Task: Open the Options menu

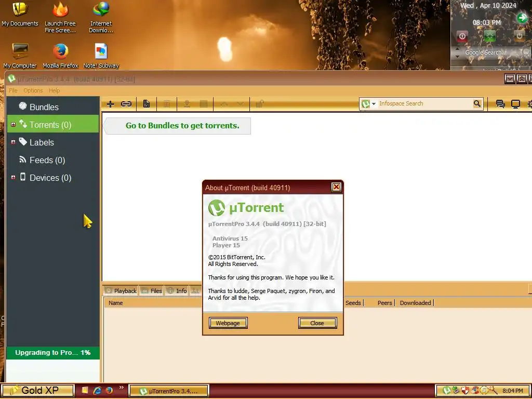Action: point(33,90)
